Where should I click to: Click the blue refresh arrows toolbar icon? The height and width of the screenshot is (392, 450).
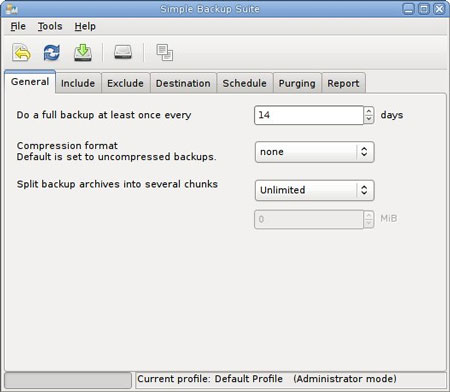tap(52, 52)
